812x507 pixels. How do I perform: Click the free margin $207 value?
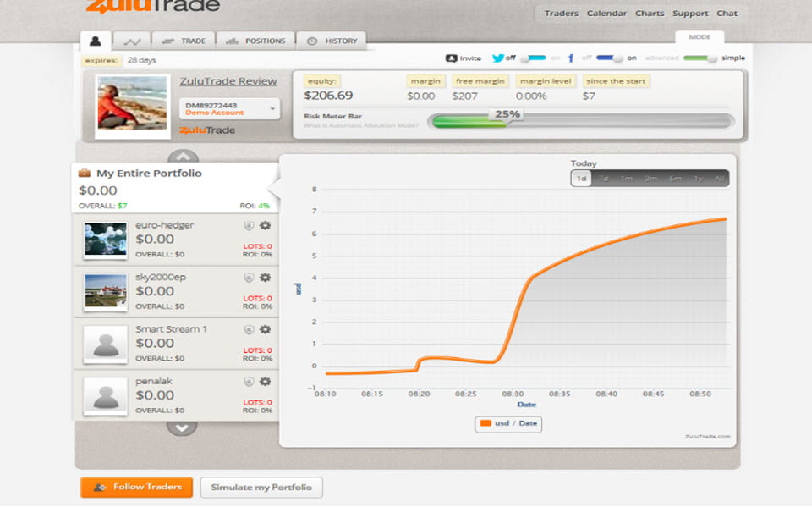coord(464,96)
